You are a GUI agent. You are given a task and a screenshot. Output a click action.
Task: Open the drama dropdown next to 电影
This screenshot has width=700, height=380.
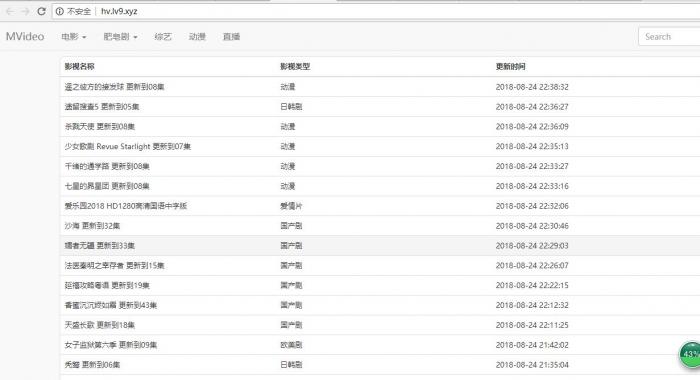pos(121,37)
